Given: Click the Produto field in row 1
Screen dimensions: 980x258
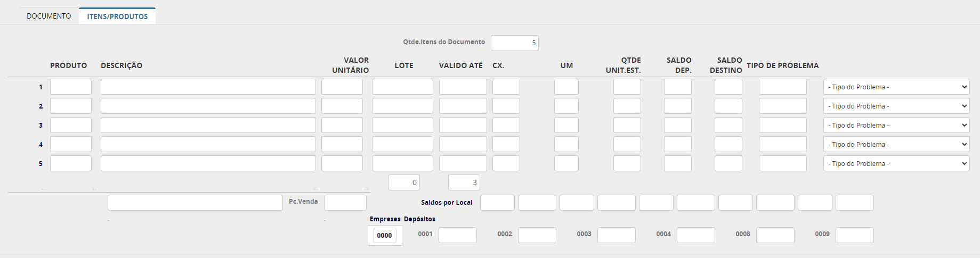Looking at the screenshot, I should [x=71, y=87].
